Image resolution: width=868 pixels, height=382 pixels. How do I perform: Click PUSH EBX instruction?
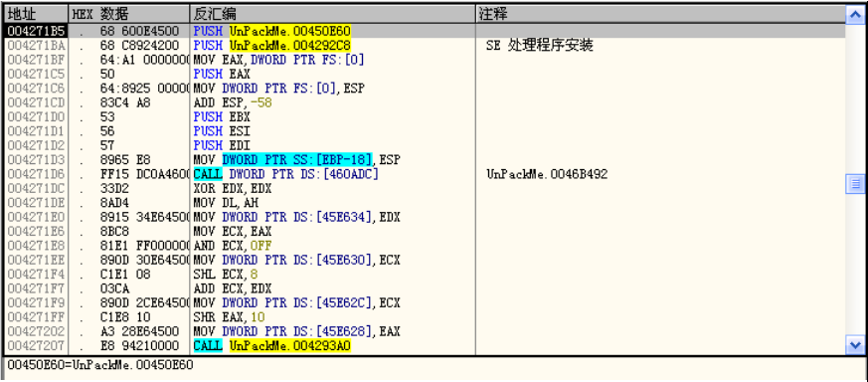222,116
